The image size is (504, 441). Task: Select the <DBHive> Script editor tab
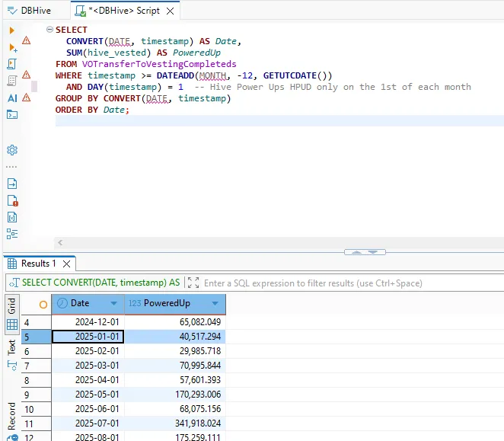124,11
